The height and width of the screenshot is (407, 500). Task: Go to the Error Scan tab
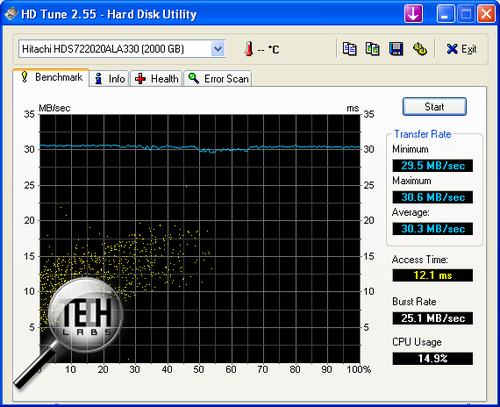(218, 79)
